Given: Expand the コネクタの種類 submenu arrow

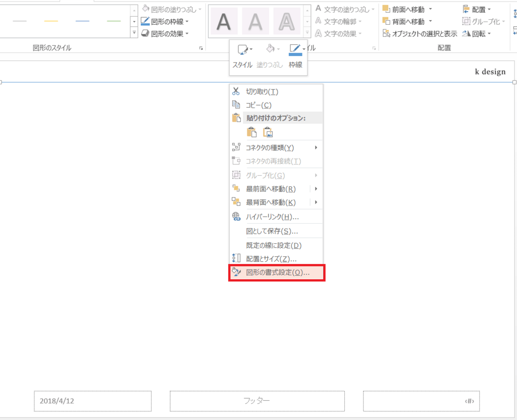Looking at the screenshot, I should tap(316, 147).
